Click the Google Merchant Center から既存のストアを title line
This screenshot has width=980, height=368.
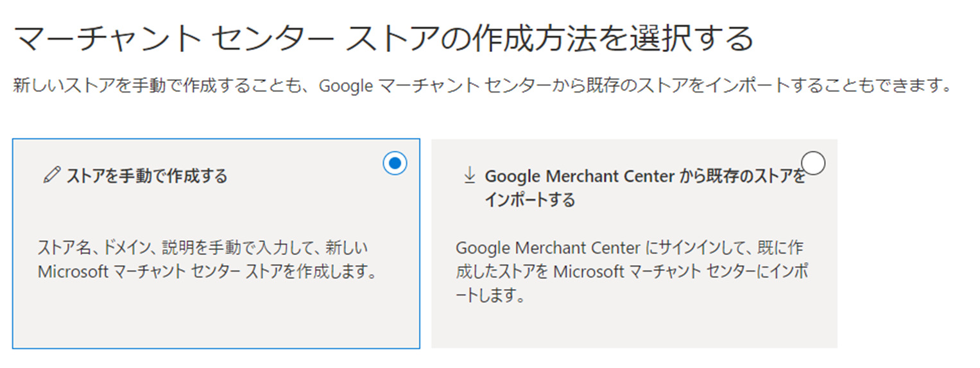coord(644,176)
